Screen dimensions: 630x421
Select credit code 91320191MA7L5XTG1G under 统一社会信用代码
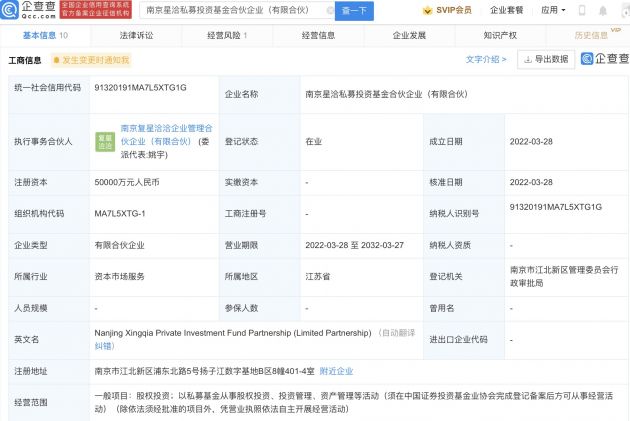140,88
